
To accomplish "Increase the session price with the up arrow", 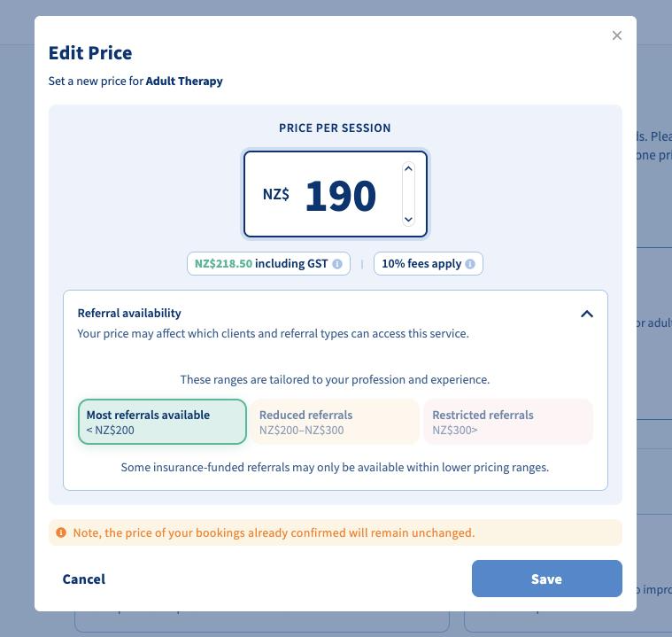I will point(408,169).
